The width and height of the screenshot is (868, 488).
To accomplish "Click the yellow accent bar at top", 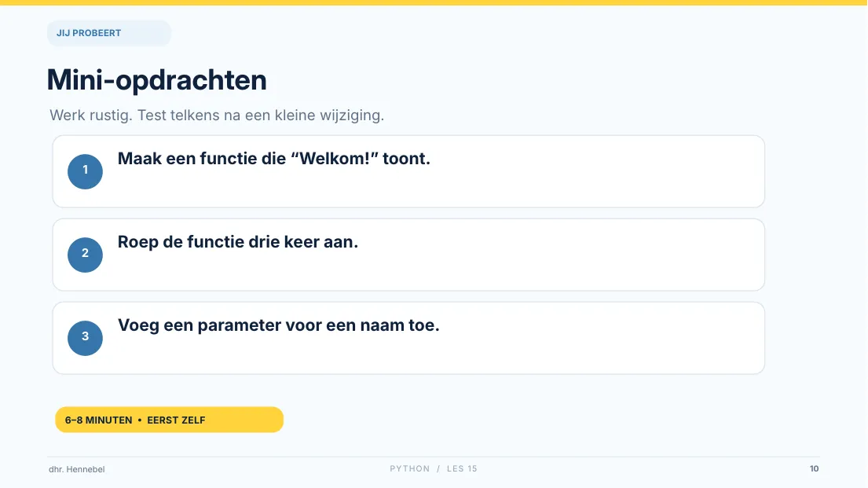I will click(x=434, y=3).
